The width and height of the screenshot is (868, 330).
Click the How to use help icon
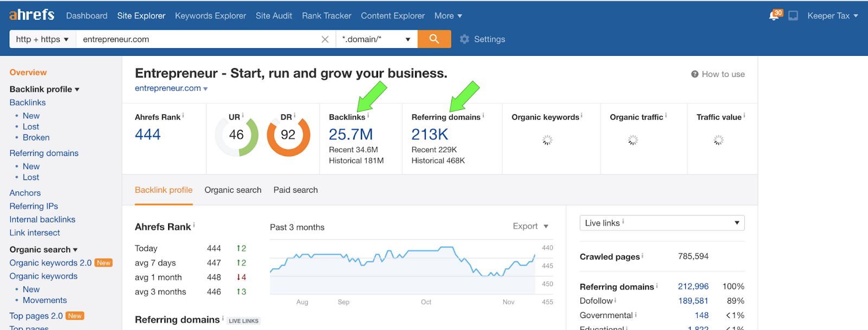[x=694, y=74]
